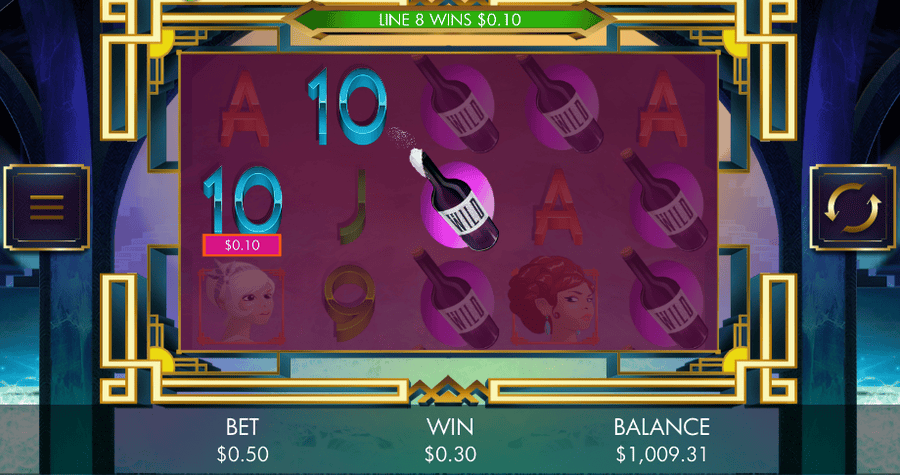Viewport: 900px width, 475px height.
Task: Click the red A in top-right reel
Action: [x=662, y=109]
